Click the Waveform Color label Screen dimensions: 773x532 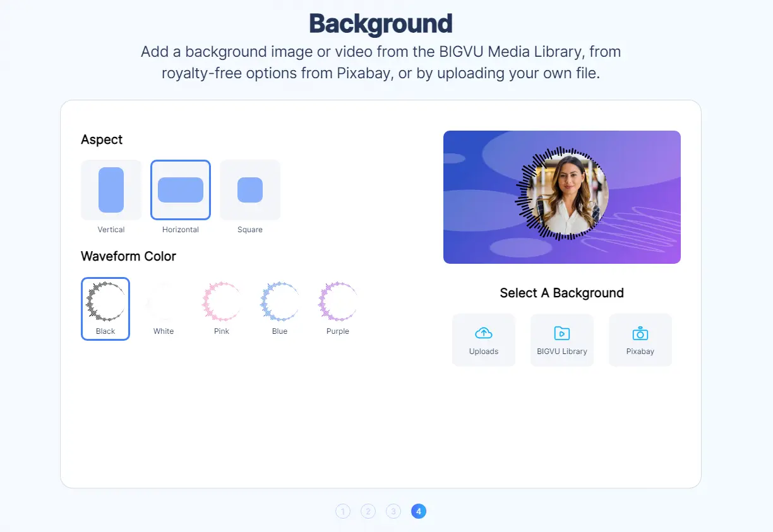point(128,256)
